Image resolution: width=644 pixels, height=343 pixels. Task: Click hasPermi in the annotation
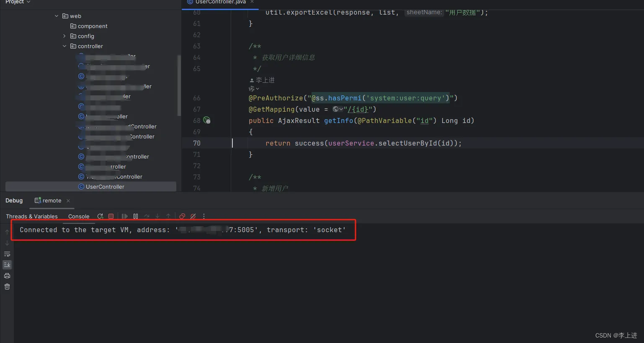click(345, 98)
